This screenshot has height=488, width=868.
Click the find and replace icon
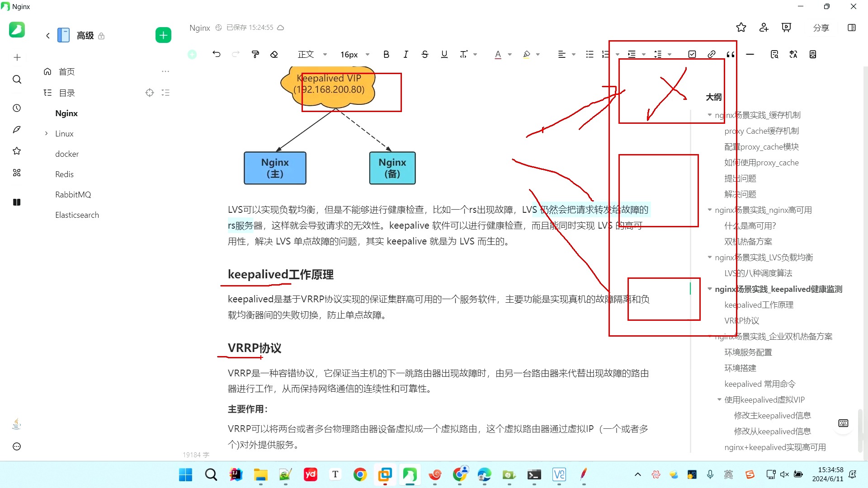click(774, 54)
